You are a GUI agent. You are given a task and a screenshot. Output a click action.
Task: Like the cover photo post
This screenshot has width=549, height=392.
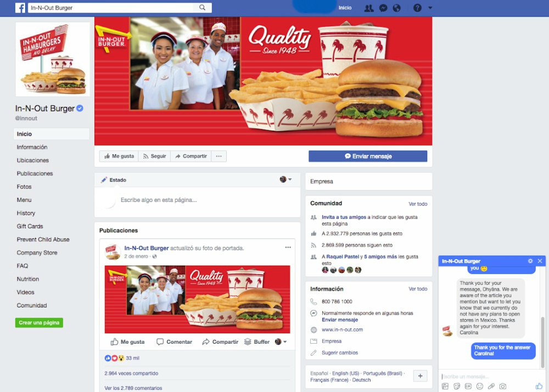(x=128, y=342)
